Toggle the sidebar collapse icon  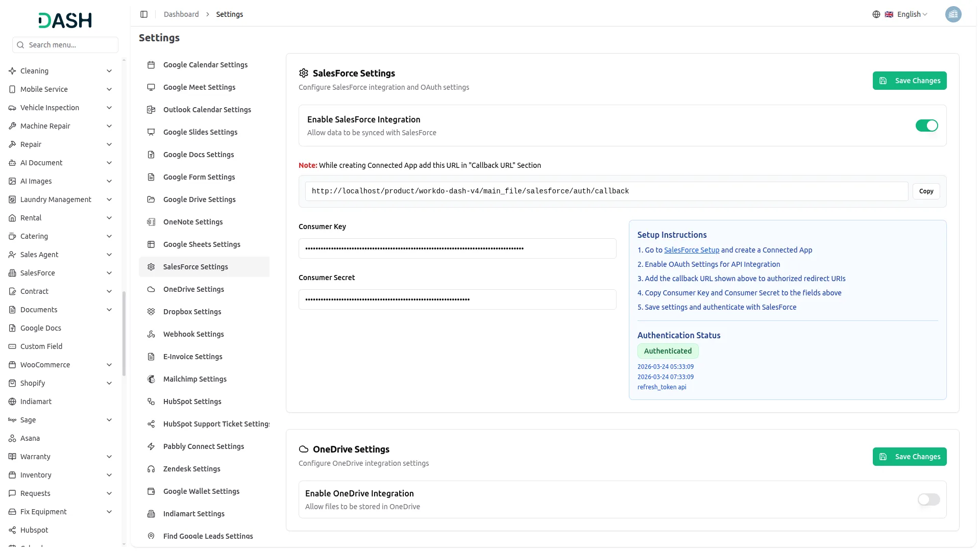[144, 14]
